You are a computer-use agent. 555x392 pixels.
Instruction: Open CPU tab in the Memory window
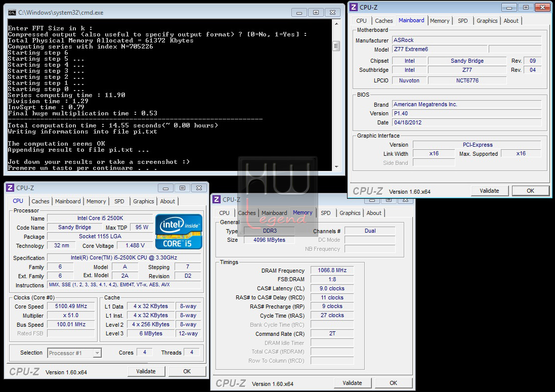coord(225,213)
